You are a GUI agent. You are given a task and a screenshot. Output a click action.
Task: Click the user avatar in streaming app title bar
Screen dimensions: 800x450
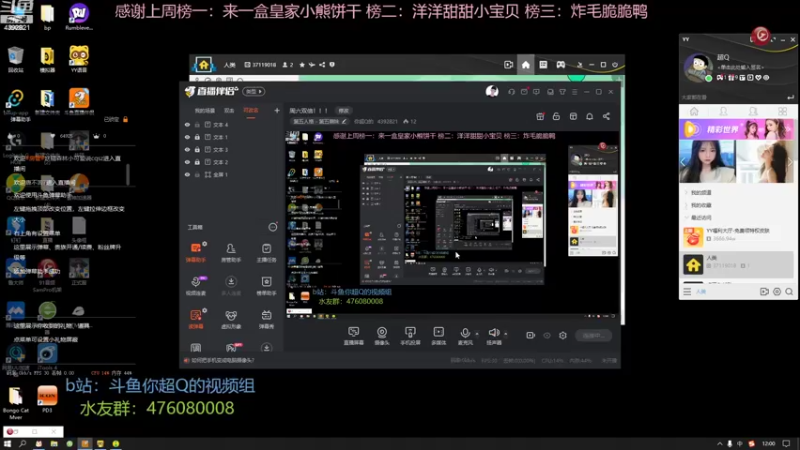[x=492, y=91]
